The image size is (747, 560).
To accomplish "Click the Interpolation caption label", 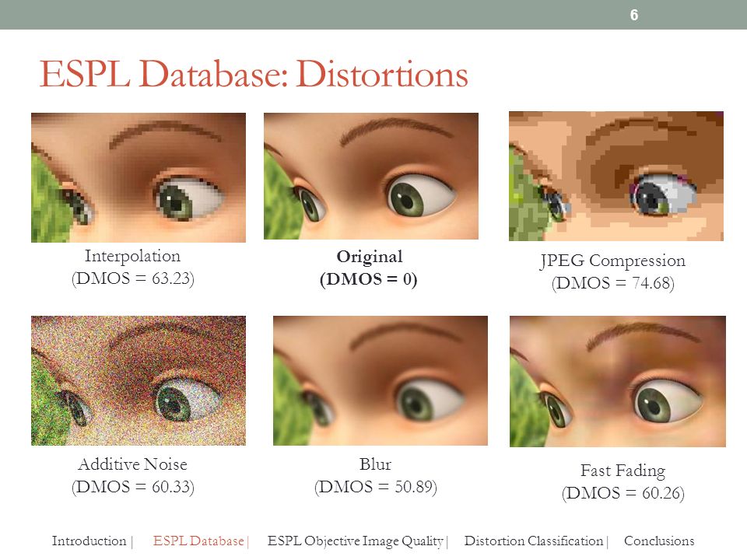I will [x=132, y=256].
